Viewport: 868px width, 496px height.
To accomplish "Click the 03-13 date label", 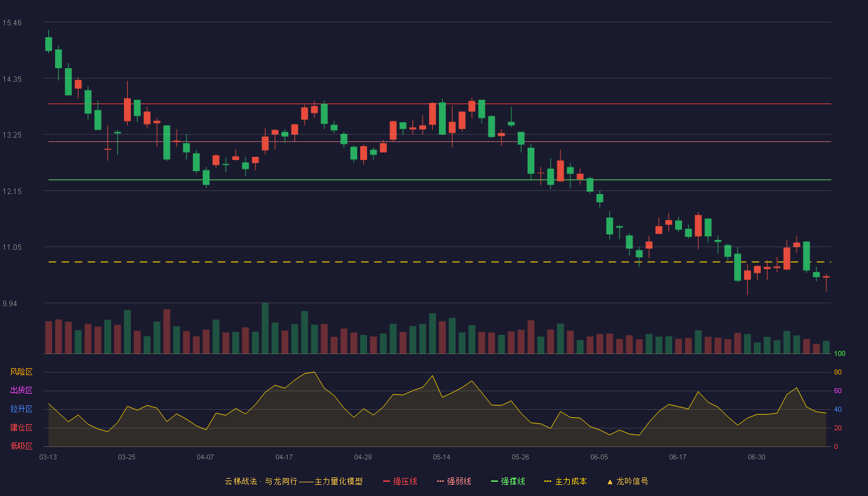I will pyautogui.click(x=48, y=457).
